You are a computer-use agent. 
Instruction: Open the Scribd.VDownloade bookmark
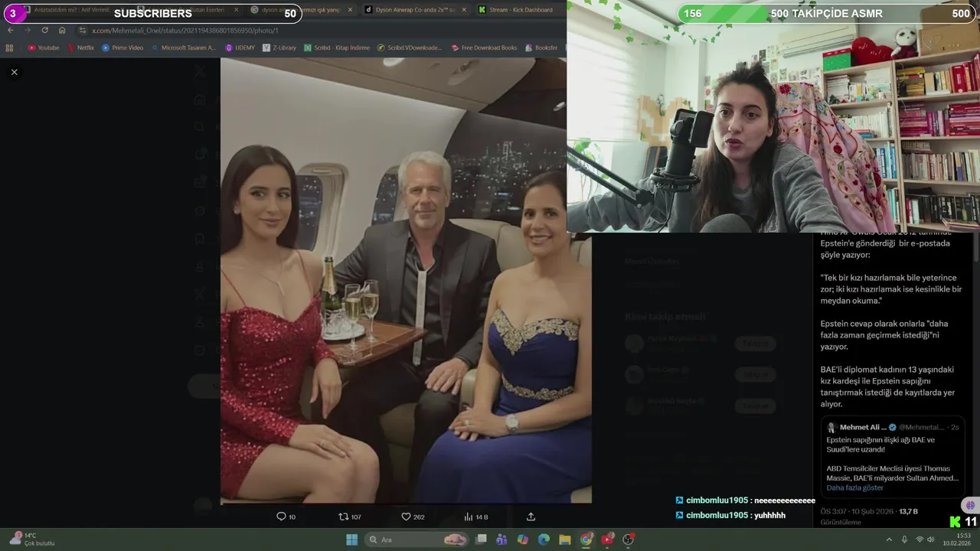pos(410,47)
